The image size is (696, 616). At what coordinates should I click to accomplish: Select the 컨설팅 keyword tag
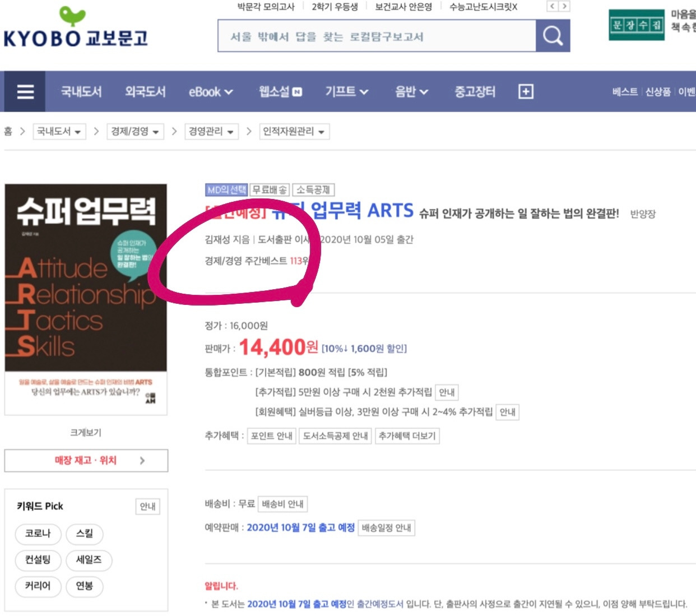click(38, 559)
